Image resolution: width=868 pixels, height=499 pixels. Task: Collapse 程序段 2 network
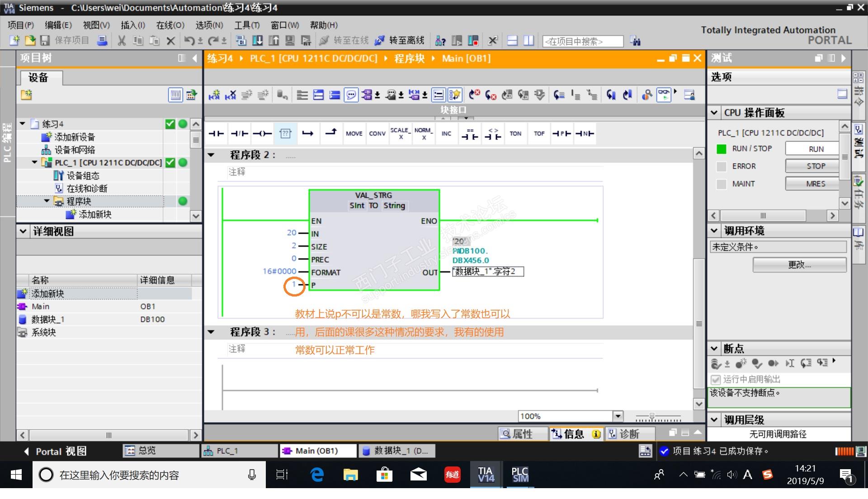(211, 155)
